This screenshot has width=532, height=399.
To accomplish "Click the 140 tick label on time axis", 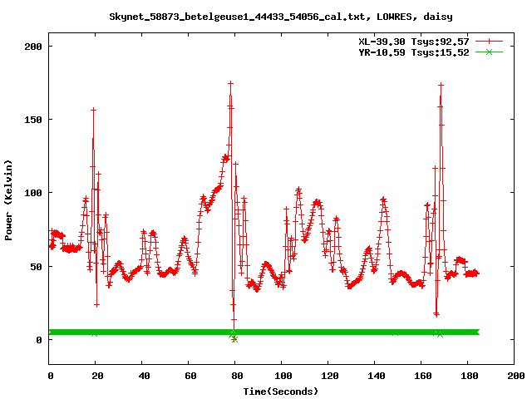I will click(x=377, y=376).
